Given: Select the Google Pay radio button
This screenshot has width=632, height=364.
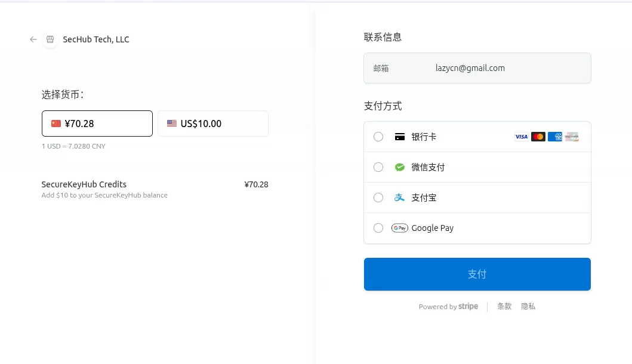Looking at the screenshot, I should pos(378,228).
